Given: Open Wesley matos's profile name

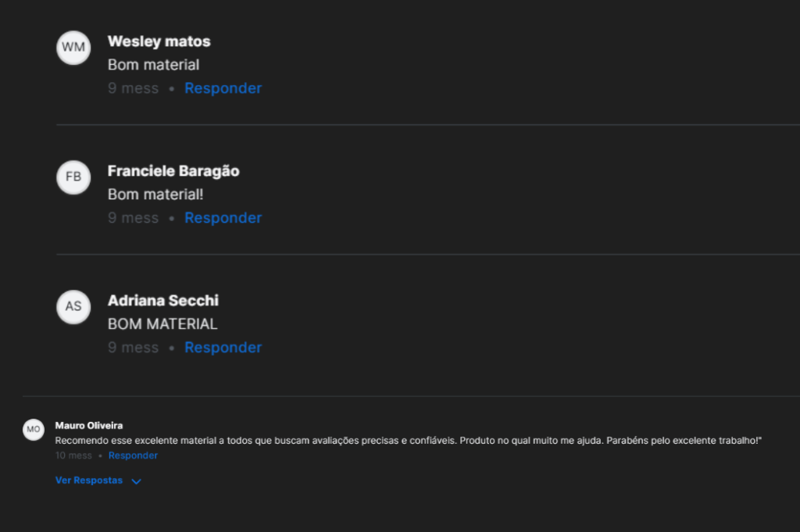Looking at the screenshot, I should (159, 41).
